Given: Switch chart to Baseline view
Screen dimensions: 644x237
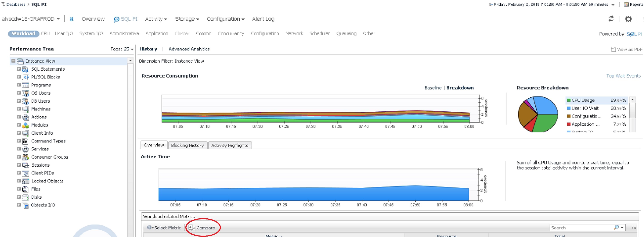Looking at the screenshot, I should coord(433,88).
